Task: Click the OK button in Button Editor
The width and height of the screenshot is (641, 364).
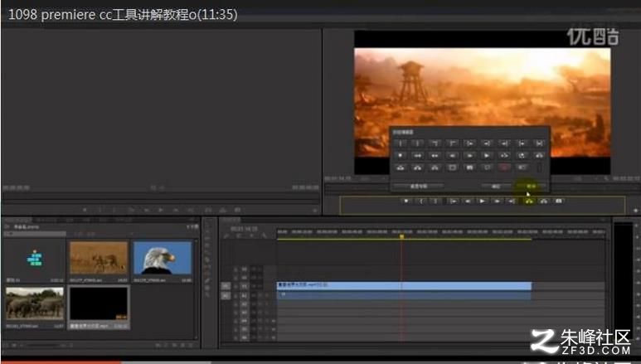Action: coord(496,186)
